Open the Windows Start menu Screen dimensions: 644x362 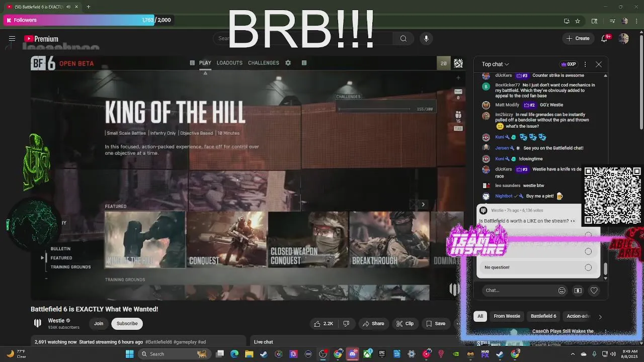[129, 354]
